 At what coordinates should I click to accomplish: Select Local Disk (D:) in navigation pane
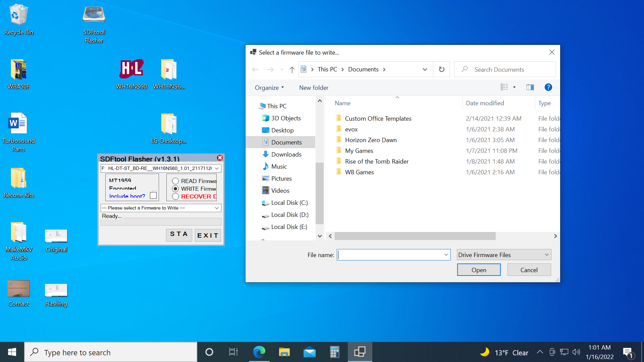click(x=290, y=215)
